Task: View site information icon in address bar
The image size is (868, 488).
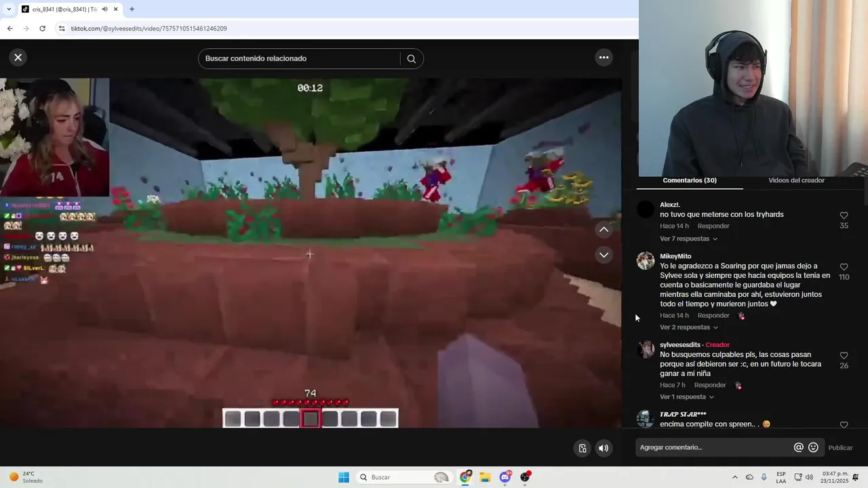Action: pos(62,28)
